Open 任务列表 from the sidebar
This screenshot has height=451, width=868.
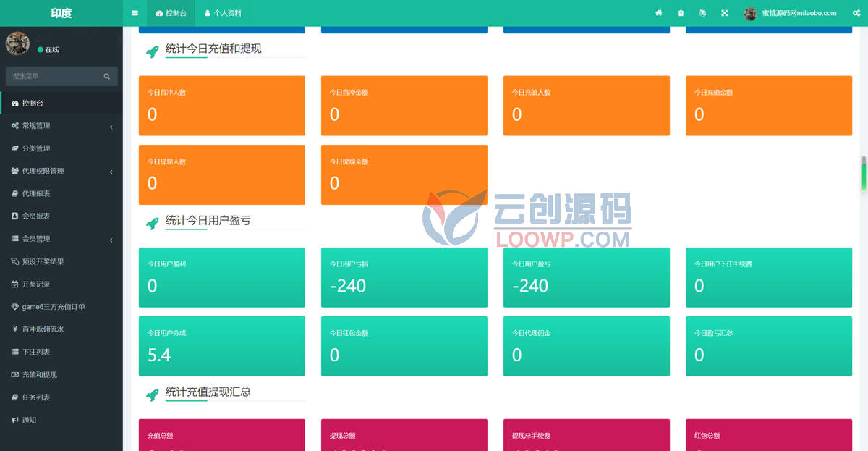point(61,397)
